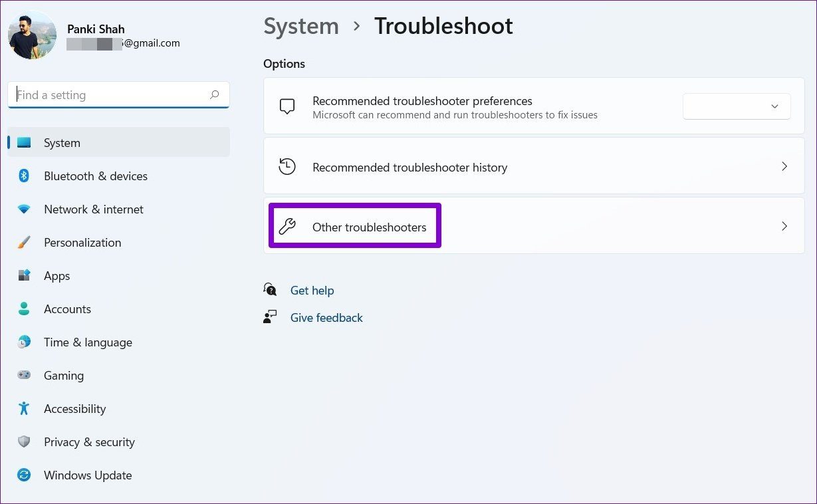The width and height of the screenshot is (817, 504).
Task: Click the Bluetooth icon in sidebar
Action: [24, 176]
